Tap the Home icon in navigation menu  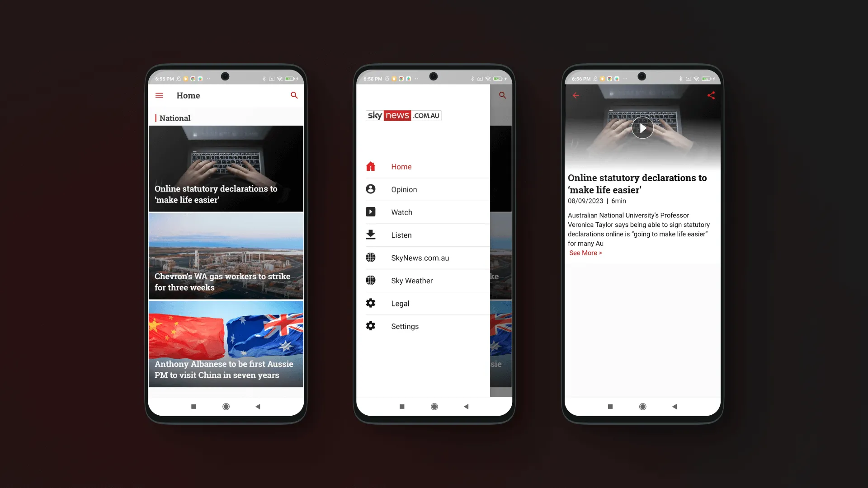(x=370, y=166)
